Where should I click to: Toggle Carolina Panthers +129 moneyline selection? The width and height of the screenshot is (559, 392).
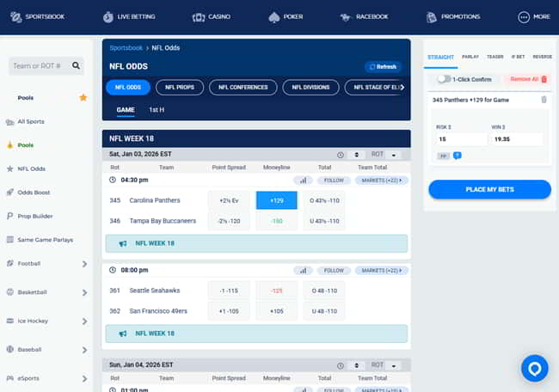point(277,200)
